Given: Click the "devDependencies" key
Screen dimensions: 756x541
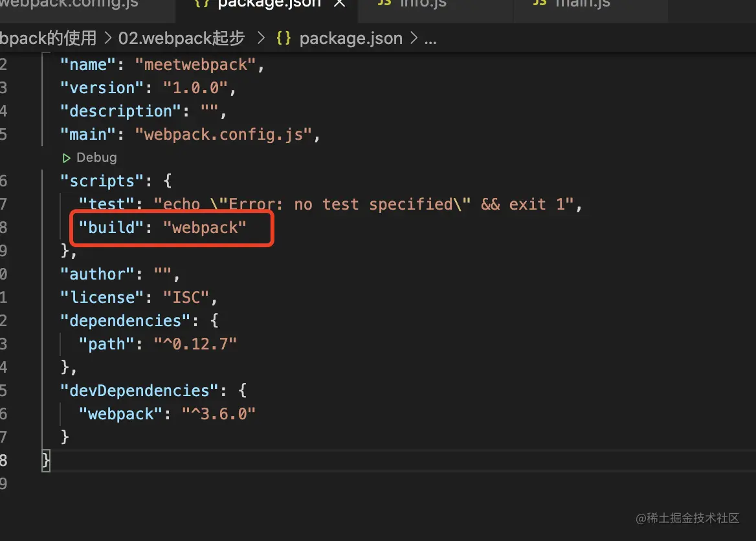Looking at the screenshot, I should point(140,391).
